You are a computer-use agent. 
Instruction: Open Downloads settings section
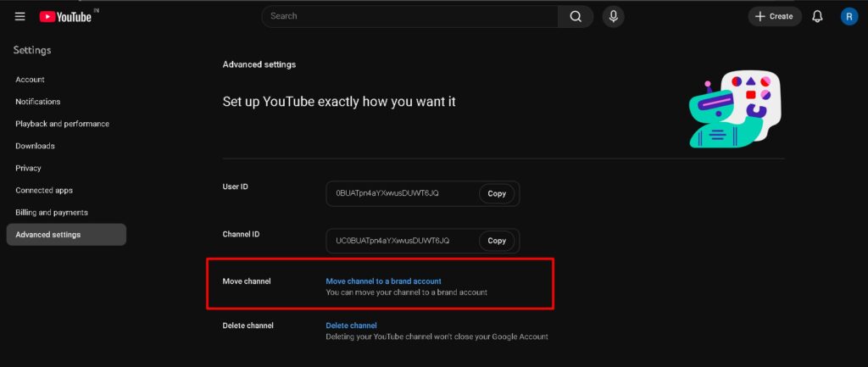(x=66, y=146)
